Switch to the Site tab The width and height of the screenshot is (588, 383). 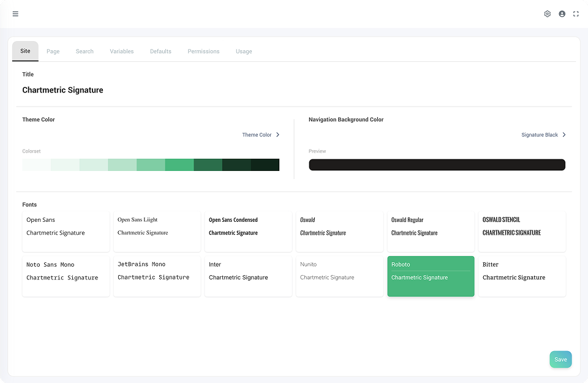[25, 51]
